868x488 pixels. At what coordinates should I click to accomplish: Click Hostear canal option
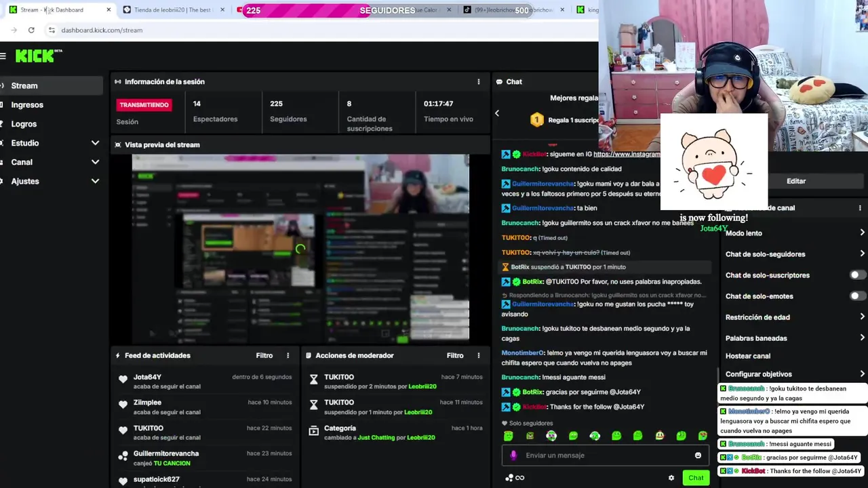tap(748, 356)
